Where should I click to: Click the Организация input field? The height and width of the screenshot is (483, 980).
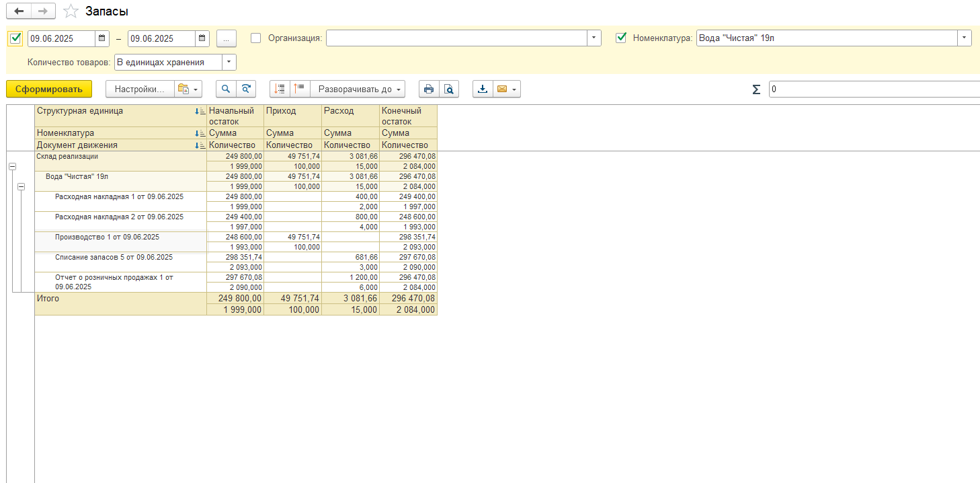tap(457, 38)
